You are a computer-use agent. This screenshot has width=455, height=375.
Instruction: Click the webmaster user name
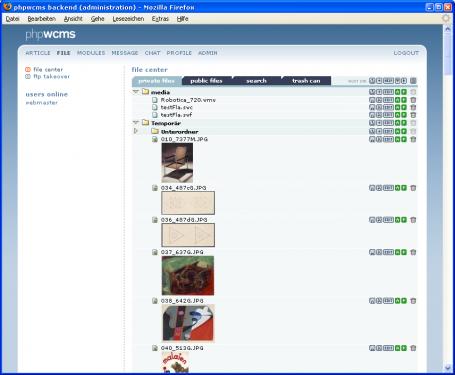point(42,103)
